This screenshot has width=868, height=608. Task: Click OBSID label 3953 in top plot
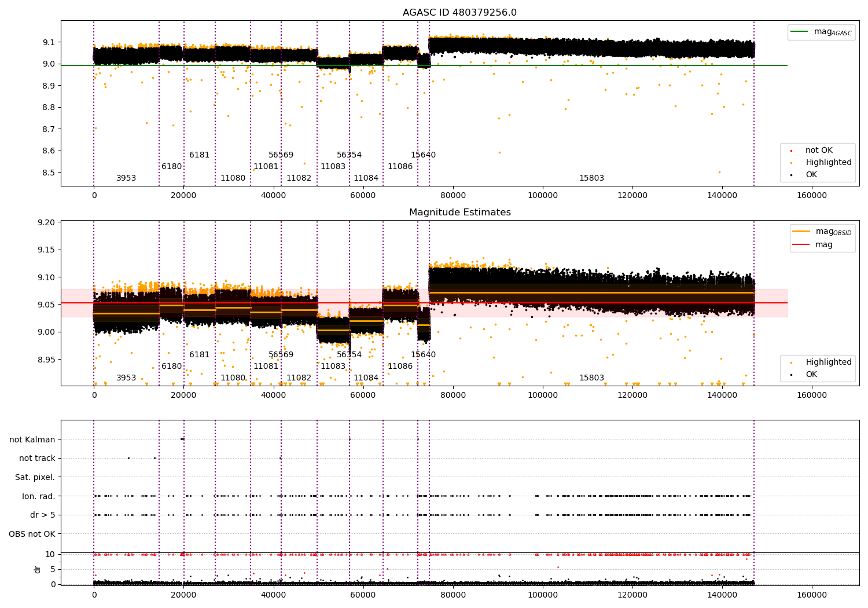click(x=126, y=178)
